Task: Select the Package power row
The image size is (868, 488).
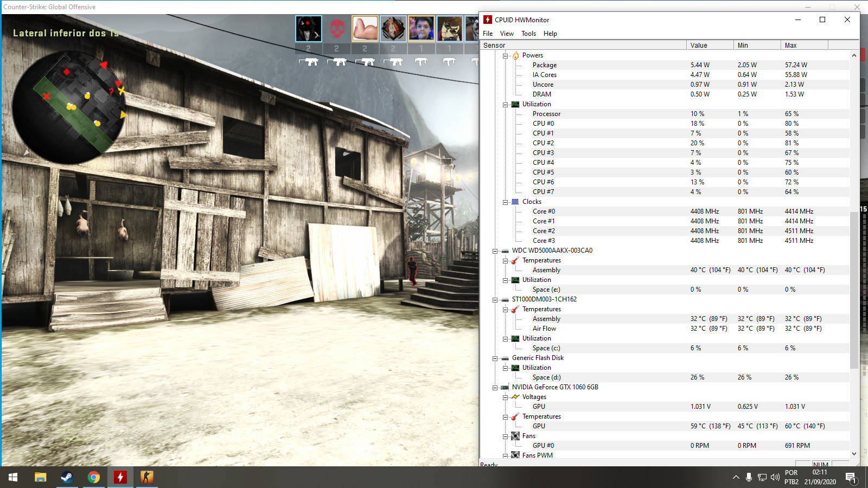Action: point(665,65)
